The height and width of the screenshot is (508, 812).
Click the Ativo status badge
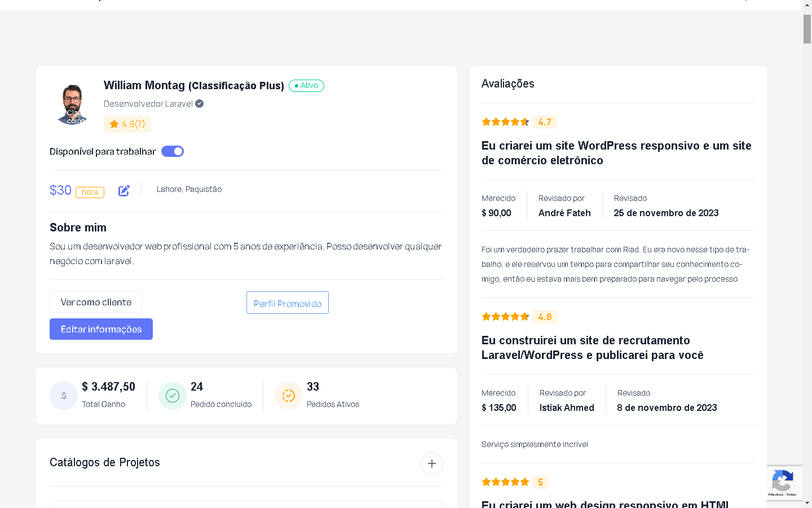click(306, 86)
